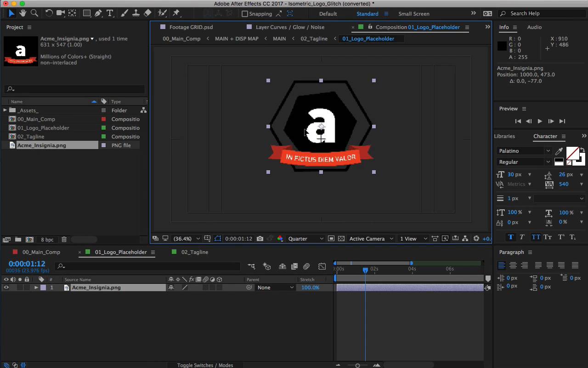
Task: Select 00_Main_Comp in Project panel
Action: [x=36, y=119]
